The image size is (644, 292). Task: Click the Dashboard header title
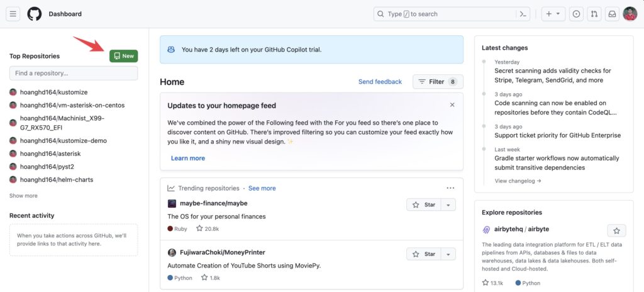pos(65,14)
